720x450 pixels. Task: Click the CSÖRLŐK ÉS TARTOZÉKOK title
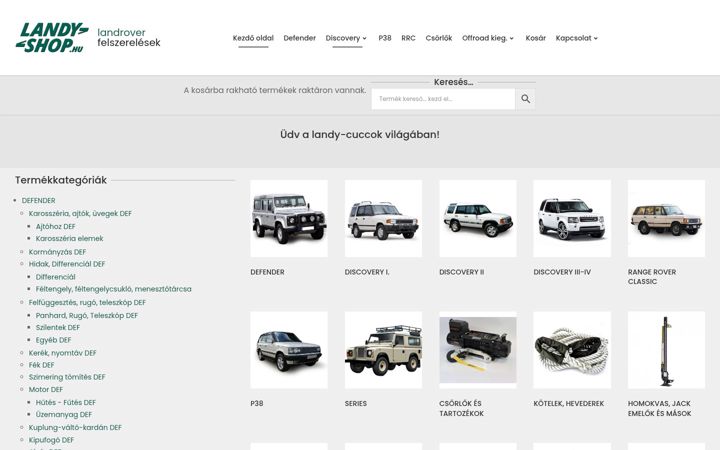click(x=461, y=408)
